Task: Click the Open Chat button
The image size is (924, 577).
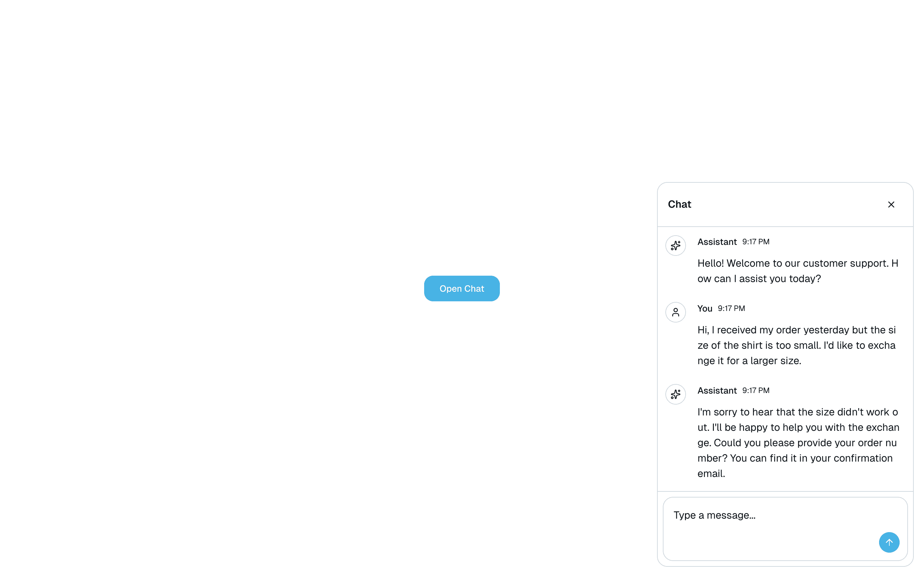Action: coord(462,288)
